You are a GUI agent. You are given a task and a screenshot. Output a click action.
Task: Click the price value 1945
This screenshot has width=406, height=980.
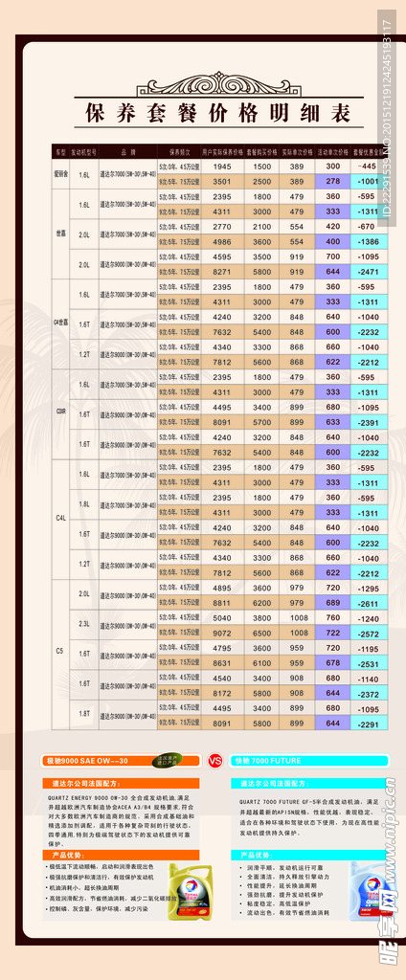[x=222, y=167]
